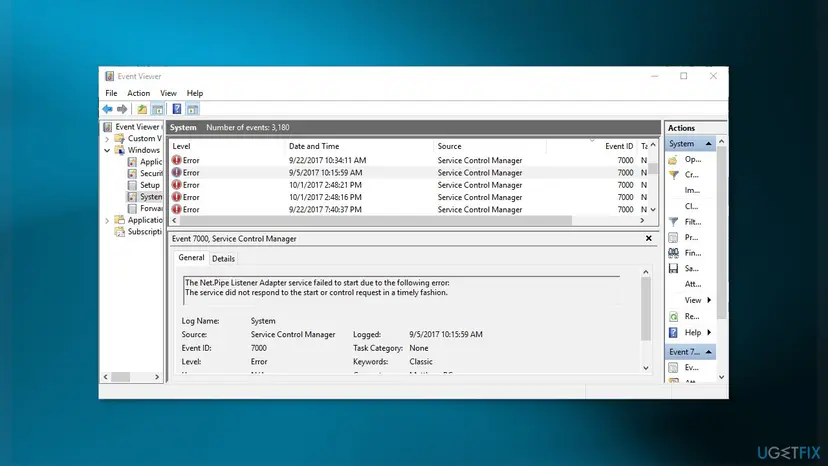Click the Properties action icon
Viewport: 828px width, 466px height.
click(x=673, y=238)
